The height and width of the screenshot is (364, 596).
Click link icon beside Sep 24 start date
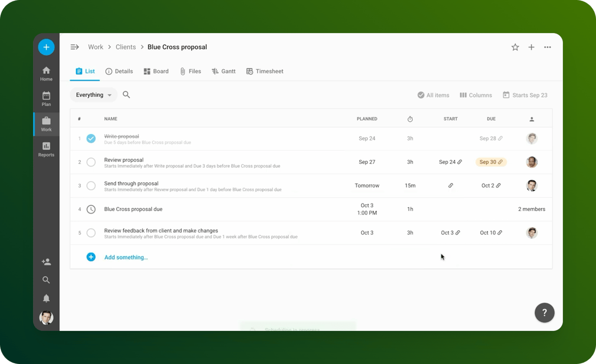(459, 162)
